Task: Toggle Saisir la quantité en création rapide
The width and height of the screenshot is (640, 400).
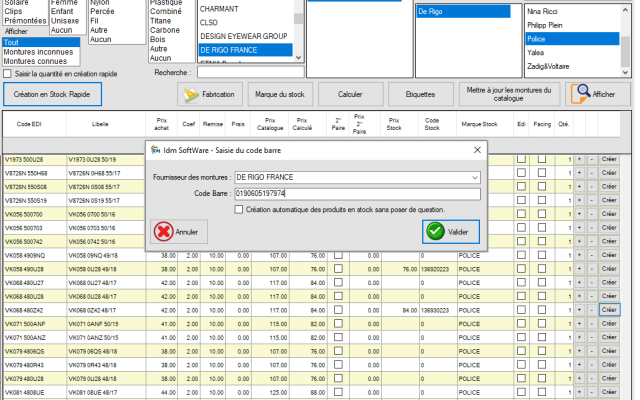Action: click(7, 74)
